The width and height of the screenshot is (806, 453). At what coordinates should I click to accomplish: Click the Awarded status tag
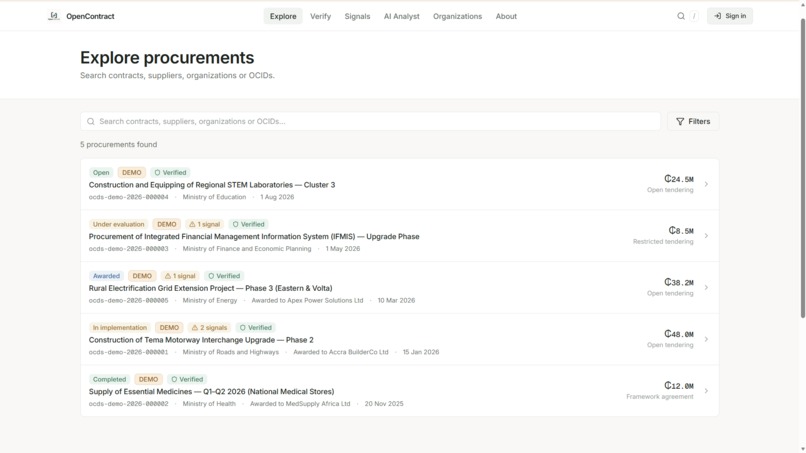106,276
